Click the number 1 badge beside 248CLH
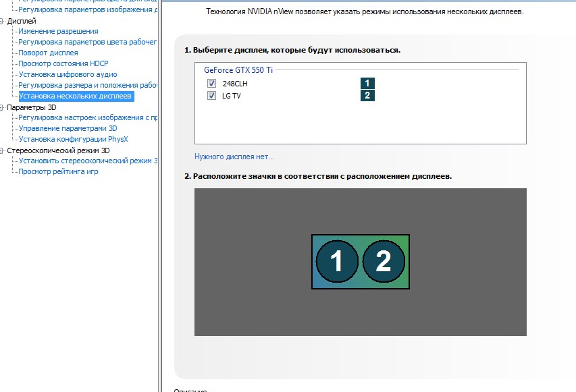 [x=367, y=83]
